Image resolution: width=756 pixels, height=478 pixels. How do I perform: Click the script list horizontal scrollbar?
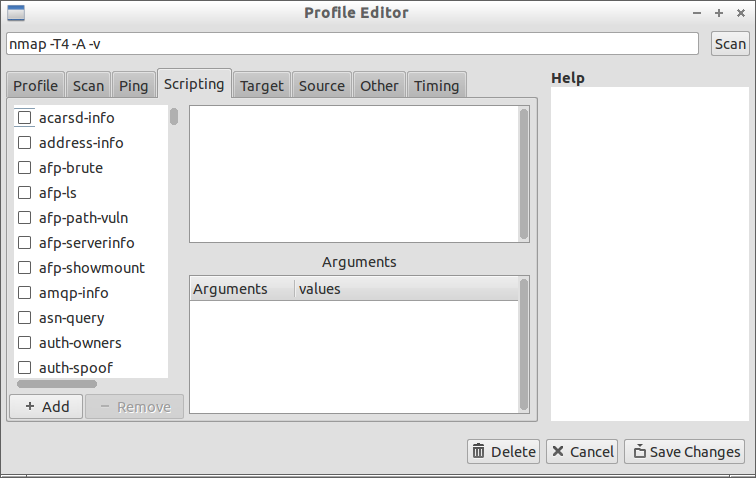coord(57,384)
